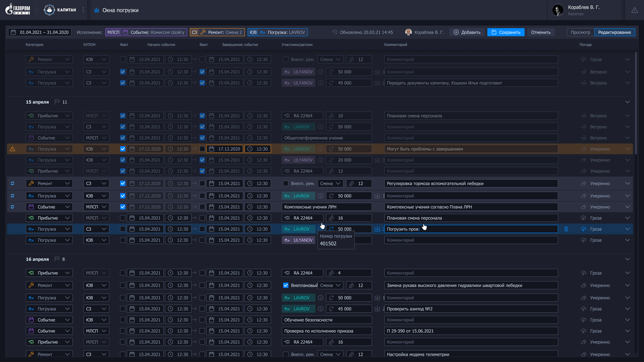
Task: Uncheck the Внеплановый repair checkbox
Action: click(285, 285)
